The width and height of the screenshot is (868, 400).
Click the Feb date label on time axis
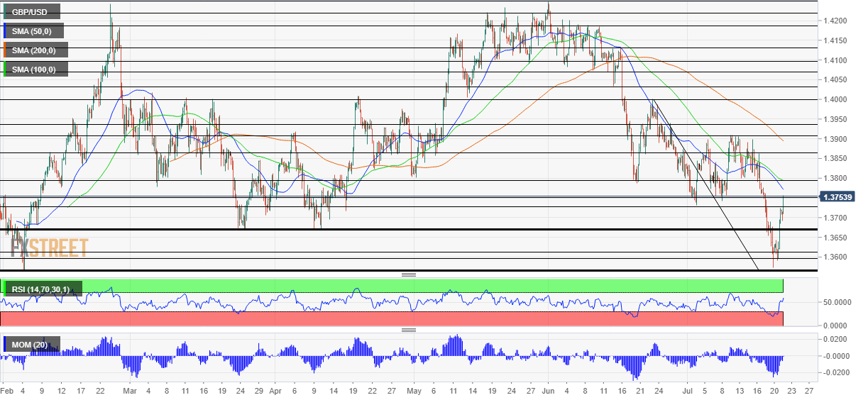[x=7, y=391]
